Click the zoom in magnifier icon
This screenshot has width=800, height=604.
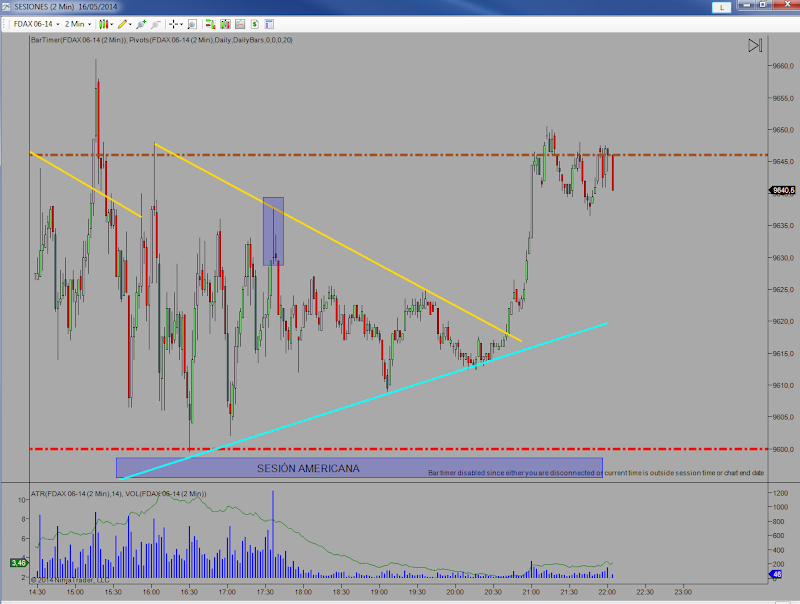coord(141,24)
